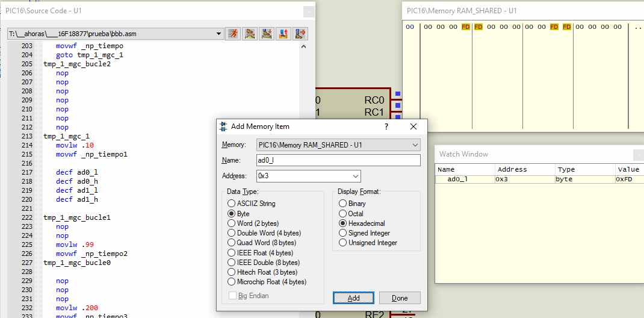Viewport: 644px width, 318px height.
Task: Click the Run To Source Line icon
Action: pos(301,34)
